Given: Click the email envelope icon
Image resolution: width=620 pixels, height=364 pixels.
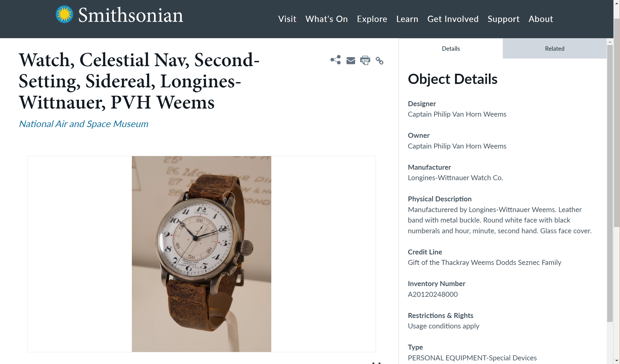Looking at the screenshot, I should (351, 60).
